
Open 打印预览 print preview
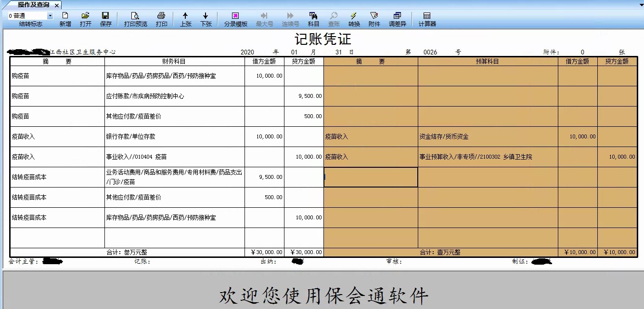(x=135, y=19)
